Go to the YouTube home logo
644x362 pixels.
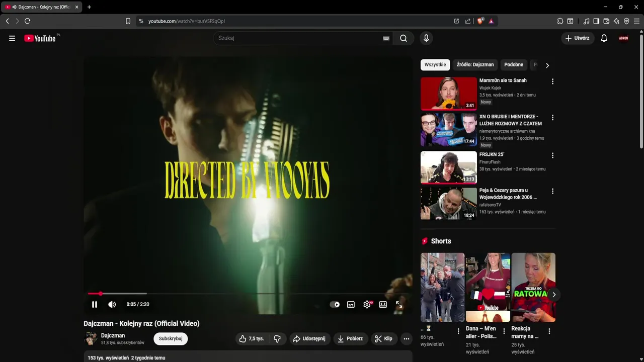click(x=40, y=38)
